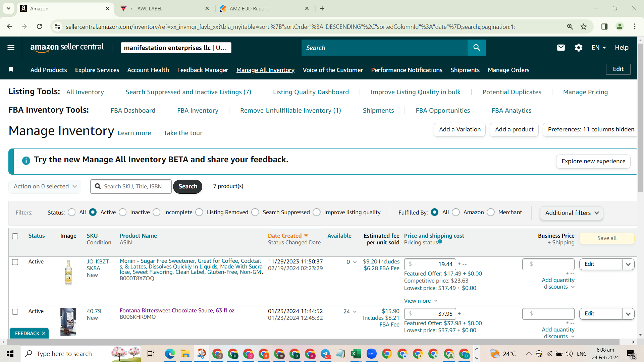Screen dimensions: 644x362
Task: Open Zoom from the taskbar
Action: (x=371, y=354)
